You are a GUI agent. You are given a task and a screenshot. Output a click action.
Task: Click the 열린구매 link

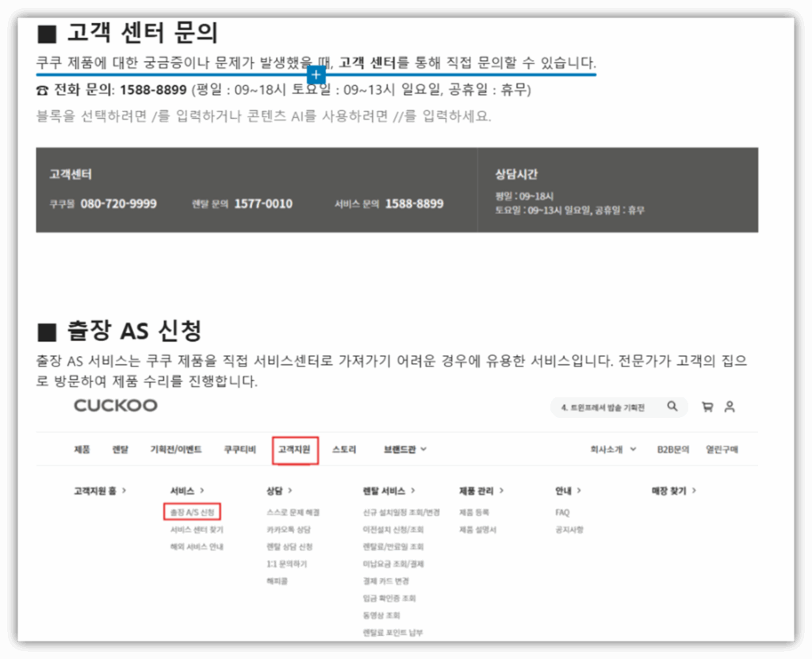(x=722, y=449)
